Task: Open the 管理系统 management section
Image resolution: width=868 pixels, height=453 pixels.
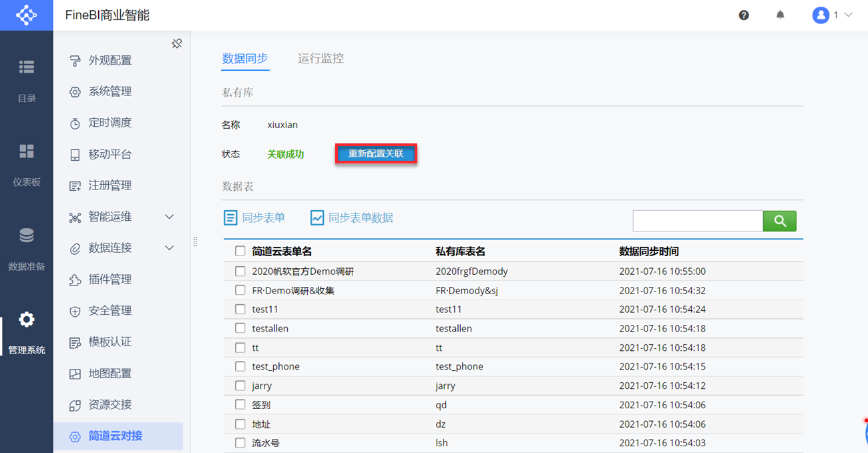Action: (x=27, y=334)
